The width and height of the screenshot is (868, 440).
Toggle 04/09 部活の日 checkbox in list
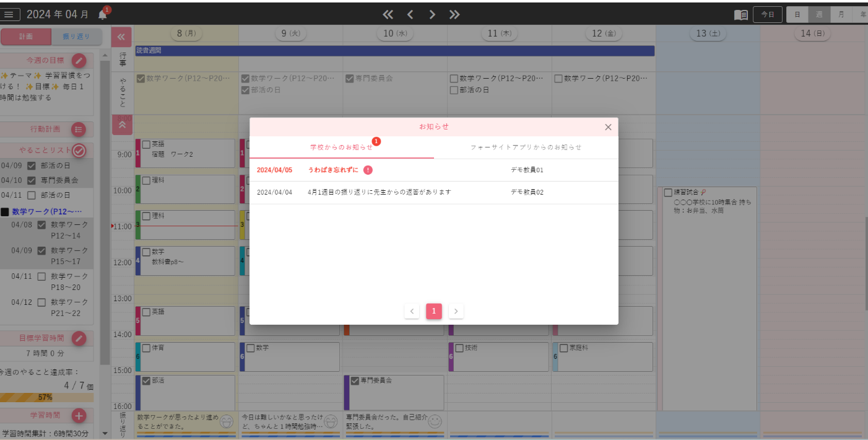point(32,165)
